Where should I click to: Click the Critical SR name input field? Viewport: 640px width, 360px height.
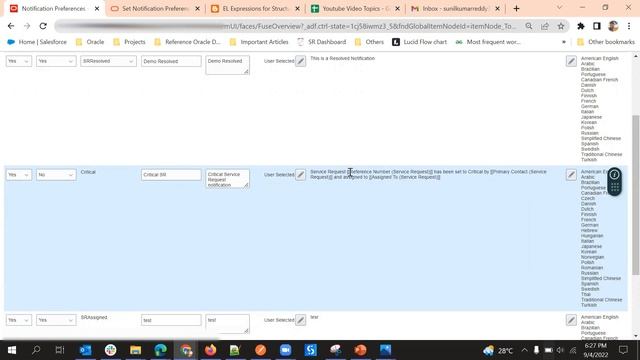click(x=171, y=175)
